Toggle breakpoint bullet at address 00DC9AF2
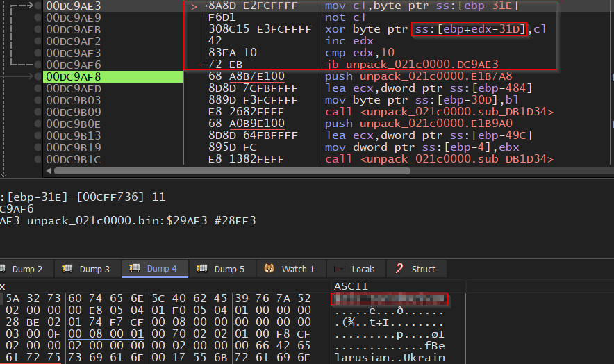 click(x=38, y=41)
